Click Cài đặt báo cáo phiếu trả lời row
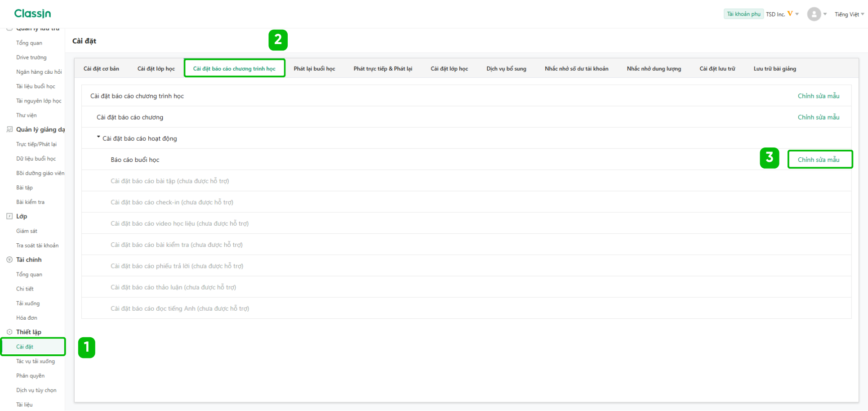This screenshot has height=411, width=868. point(466,266)
